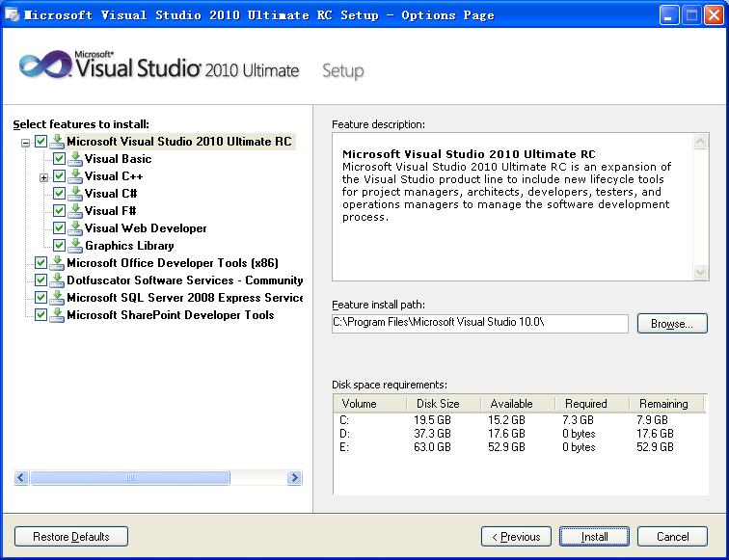729x560 pixels.
Task: Click feature tree horizontal scrollbar right arrow
Action: tap(294, 477)
